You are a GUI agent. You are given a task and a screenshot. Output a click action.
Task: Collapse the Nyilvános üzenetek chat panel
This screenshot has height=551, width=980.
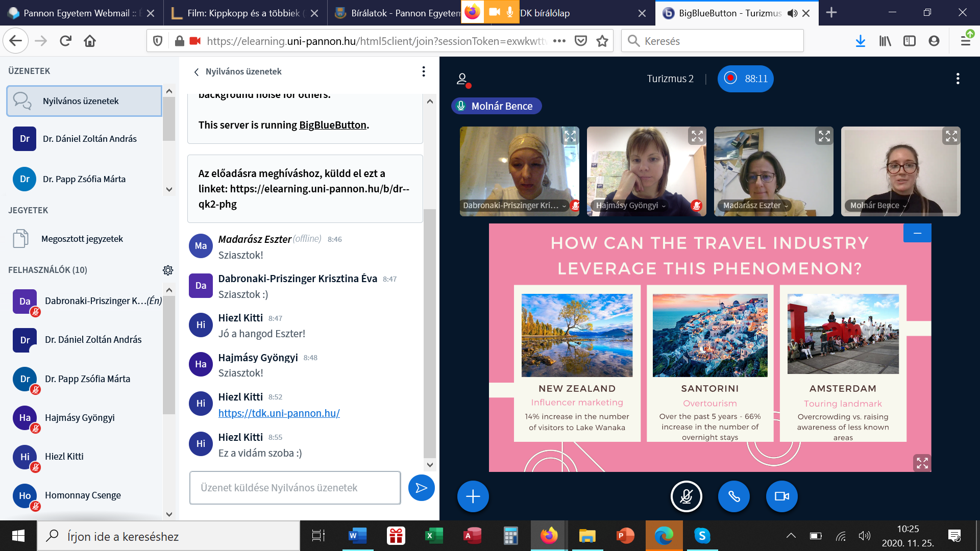[197, 72]
